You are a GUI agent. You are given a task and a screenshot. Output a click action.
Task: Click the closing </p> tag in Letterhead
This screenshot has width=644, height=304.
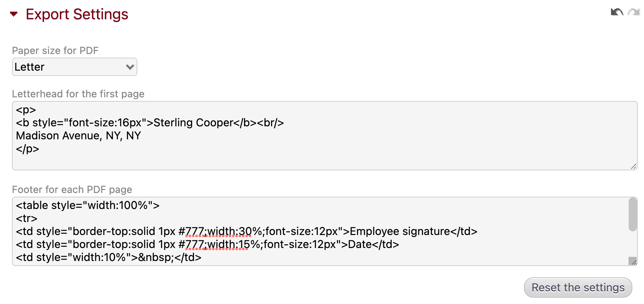[x=27, y=149]
